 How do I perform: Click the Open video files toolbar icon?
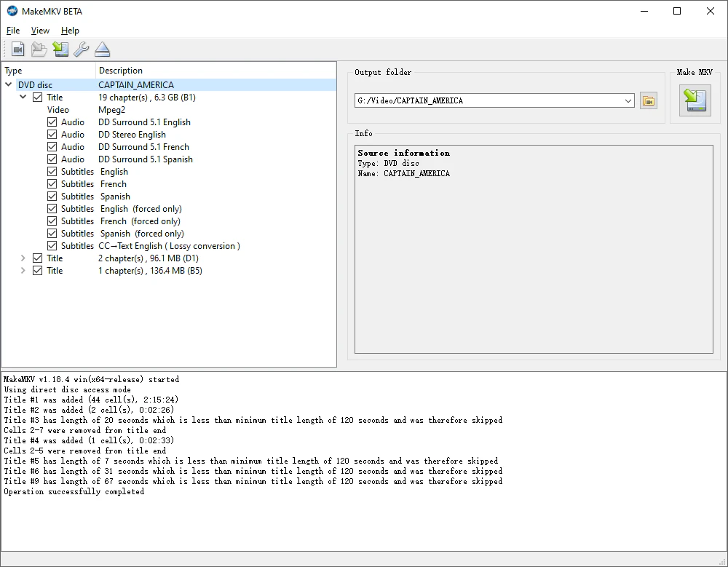point(17,49)
